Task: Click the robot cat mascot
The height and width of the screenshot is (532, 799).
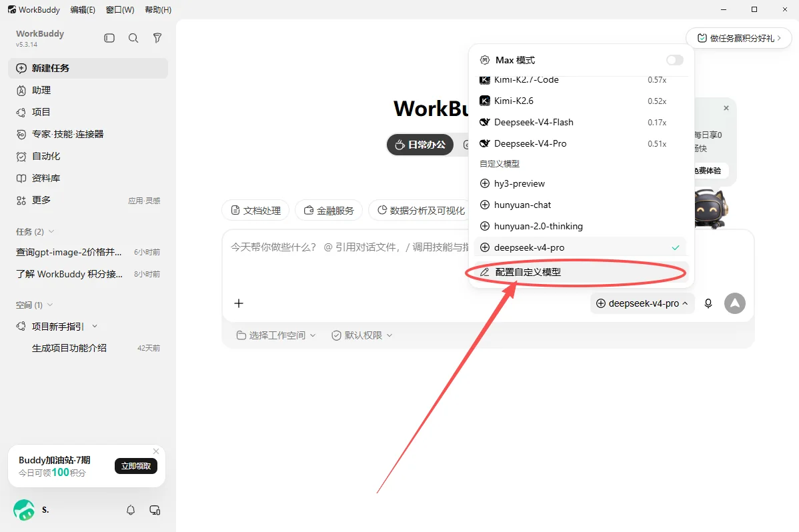Action: 711,209
